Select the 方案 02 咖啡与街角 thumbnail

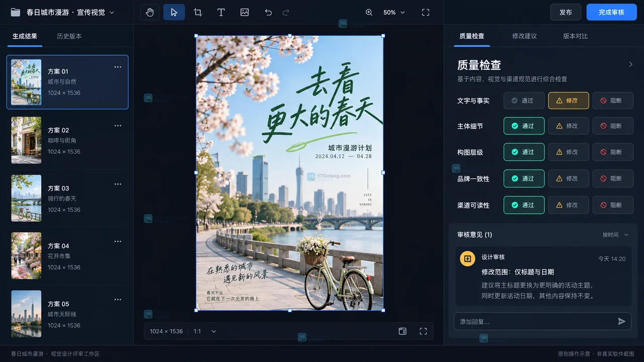tap(26, 140)
